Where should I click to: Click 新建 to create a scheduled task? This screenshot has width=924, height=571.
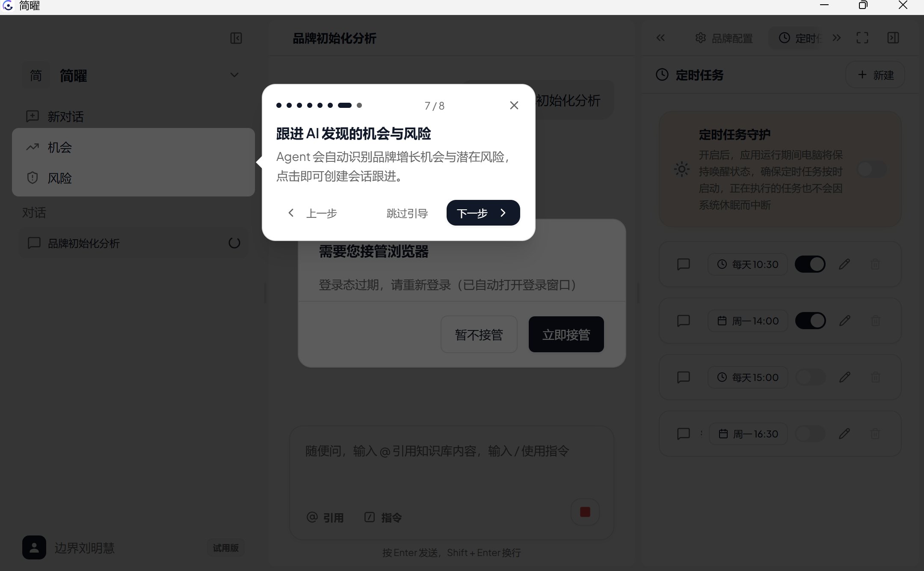[x=875, y=75]
